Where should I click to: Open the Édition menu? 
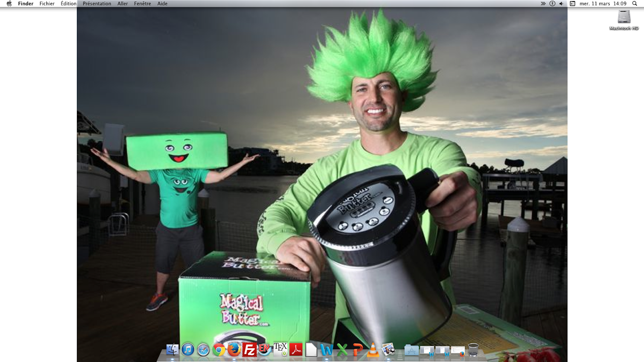(68, 4)
